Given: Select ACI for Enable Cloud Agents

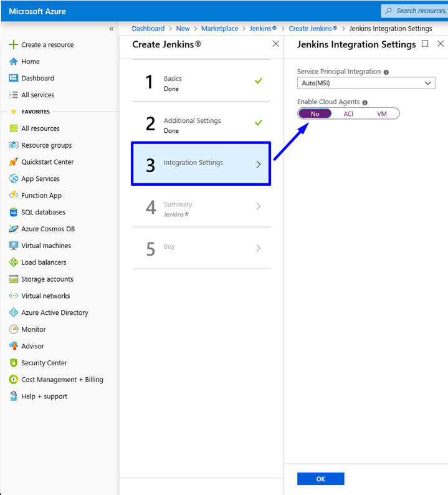Looking at the screenshot, I should [x=348, y=113].
